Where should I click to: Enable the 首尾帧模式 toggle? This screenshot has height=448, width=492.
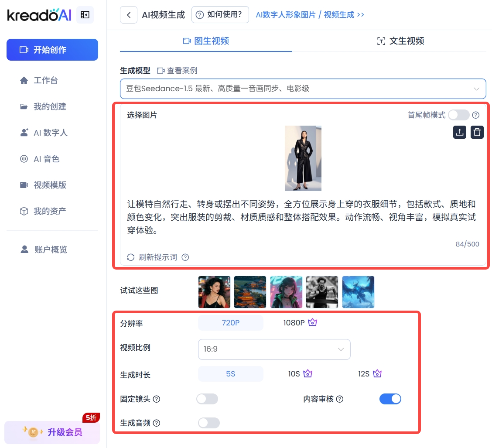[458, 115]
